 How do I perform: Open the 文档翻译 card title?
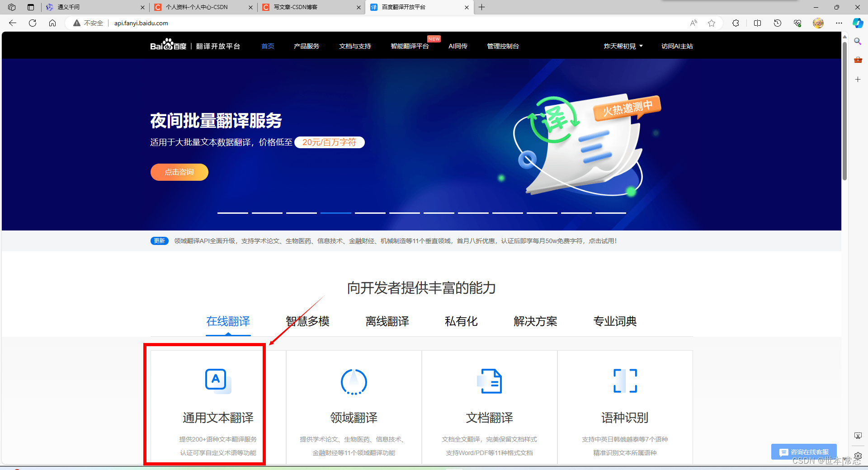click(x=490, y=418)
